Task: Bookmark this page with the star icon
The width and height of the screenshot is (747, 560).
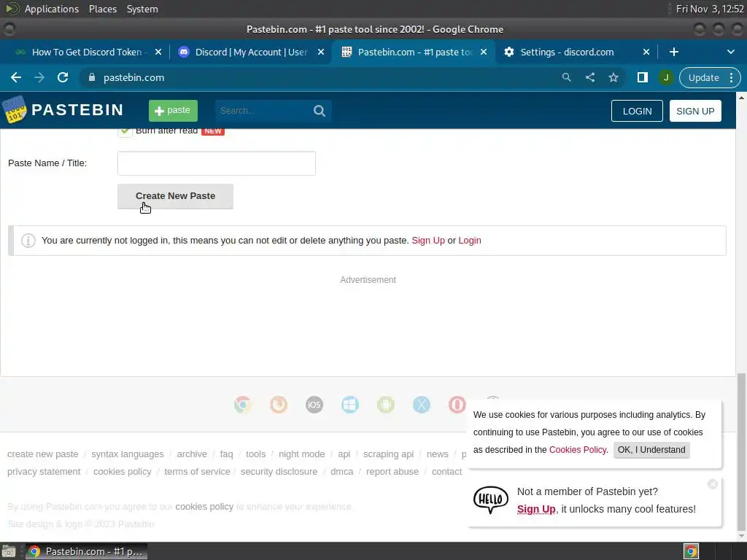Action: click(x=614, y=77)
